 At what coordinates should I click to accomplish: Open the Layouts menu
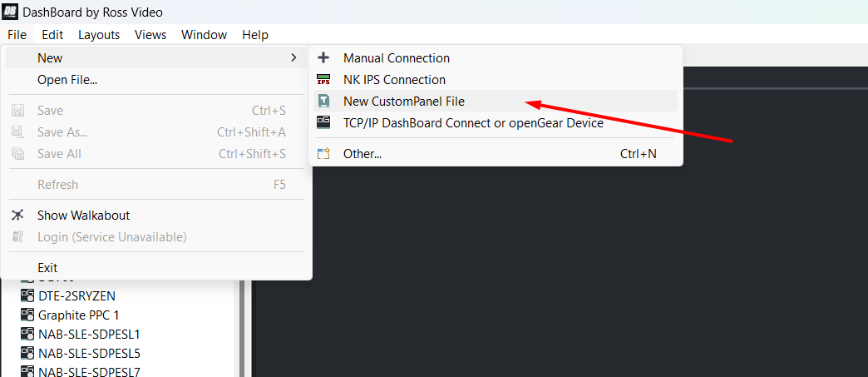99,35
